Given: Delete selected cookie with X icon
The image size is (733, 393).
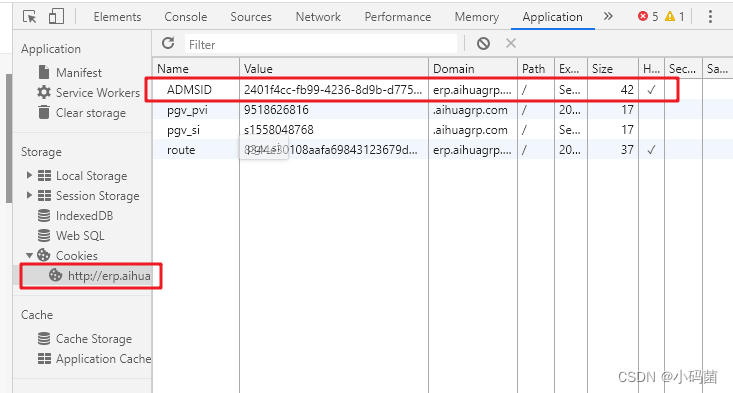Looking at the screenshot, I should click(x=510, y=43).
